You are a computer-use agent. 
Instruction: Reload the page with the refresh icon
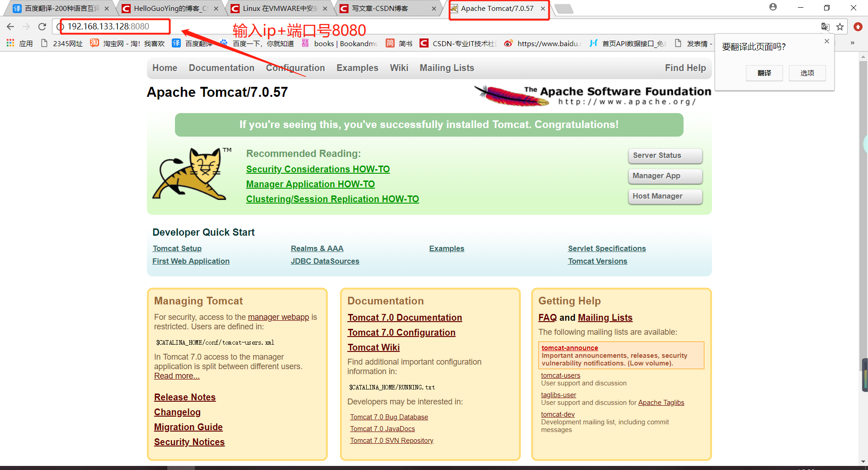point(42,27)
